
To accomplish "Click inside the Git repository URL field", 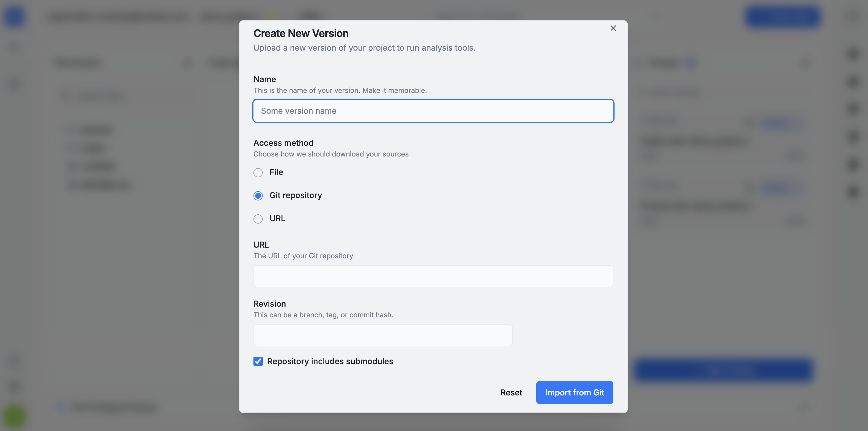I will [433, 276].
